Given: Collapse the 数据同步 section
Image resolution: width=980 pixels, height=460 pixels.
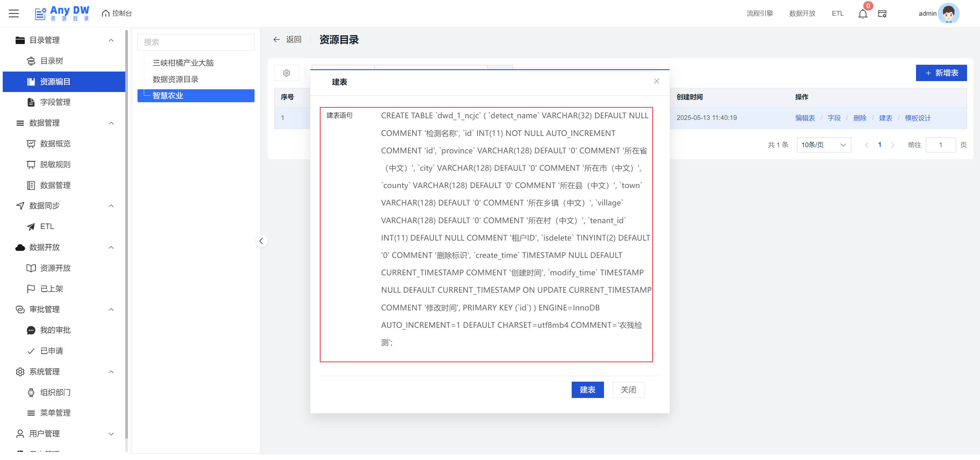Looking at the screenshot, I should (111, 206).
